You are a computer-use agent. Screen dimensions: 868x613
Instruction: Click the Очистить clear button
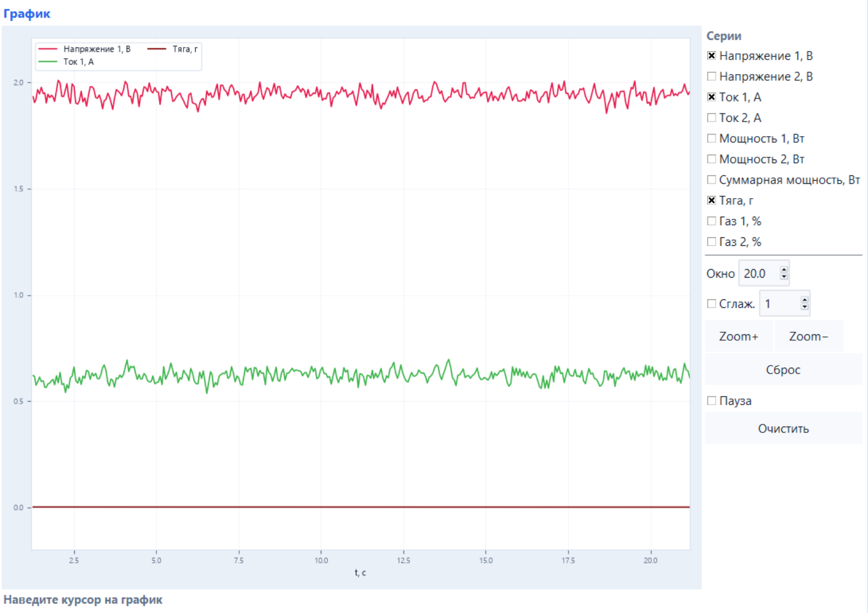pyautogui.click(x=783, y=428)
